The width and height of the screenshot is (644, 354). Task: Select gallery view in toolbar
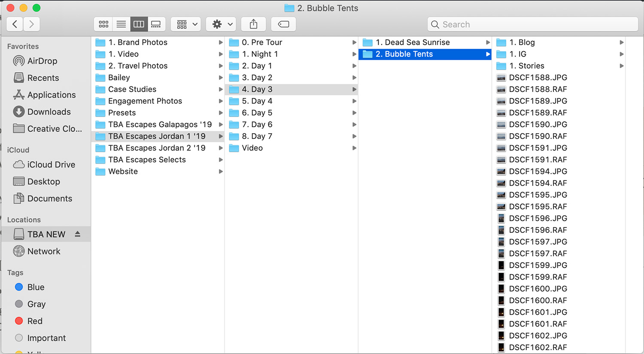pos(156,24)
